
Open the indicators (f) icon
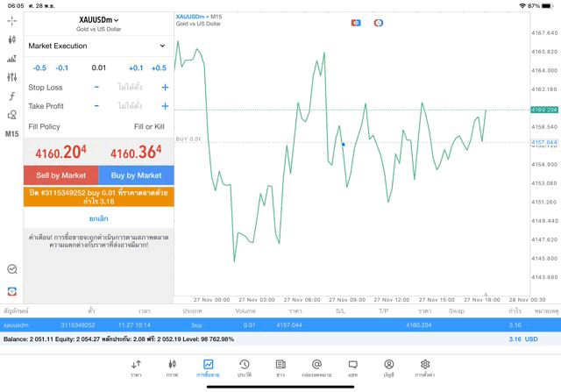(11, 96)
